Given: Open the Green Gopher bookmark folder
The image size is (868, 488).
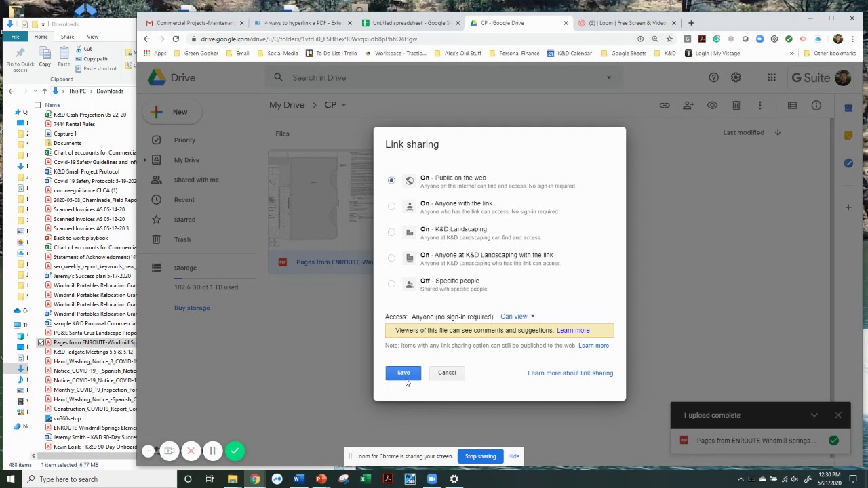Looking at the screenshot, I should coord(195,53).
